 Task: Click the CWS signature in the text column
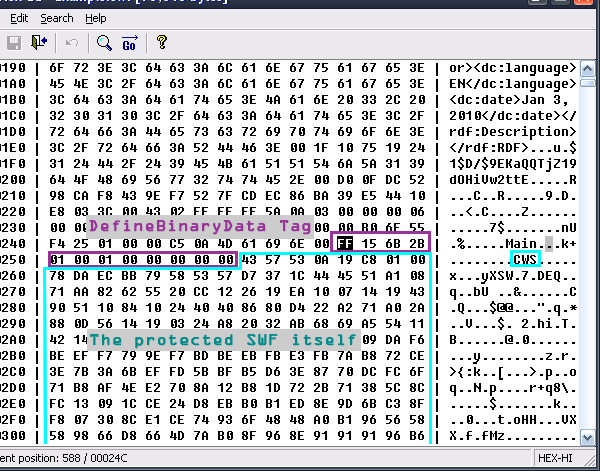524,259
